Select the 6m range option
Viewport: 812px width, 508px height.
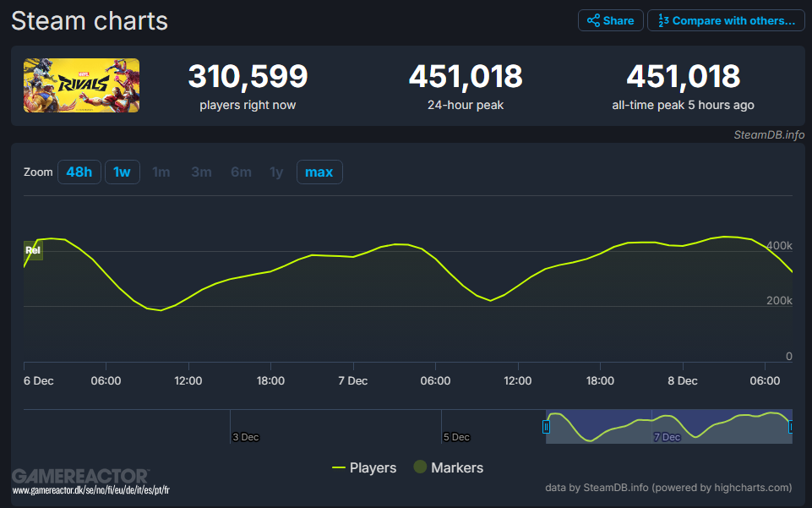(x=240, y=172)
